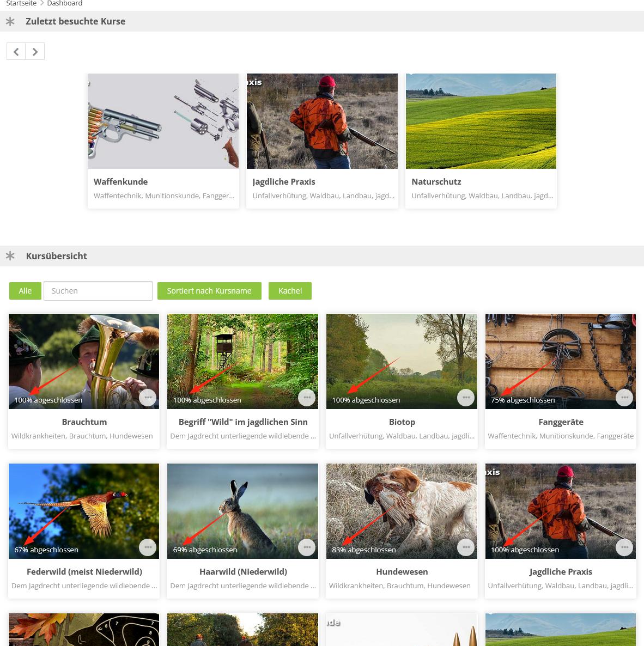644x646 pixels.
Task: Open the options menu on Brauchtum card
Action: click(148, 398)
